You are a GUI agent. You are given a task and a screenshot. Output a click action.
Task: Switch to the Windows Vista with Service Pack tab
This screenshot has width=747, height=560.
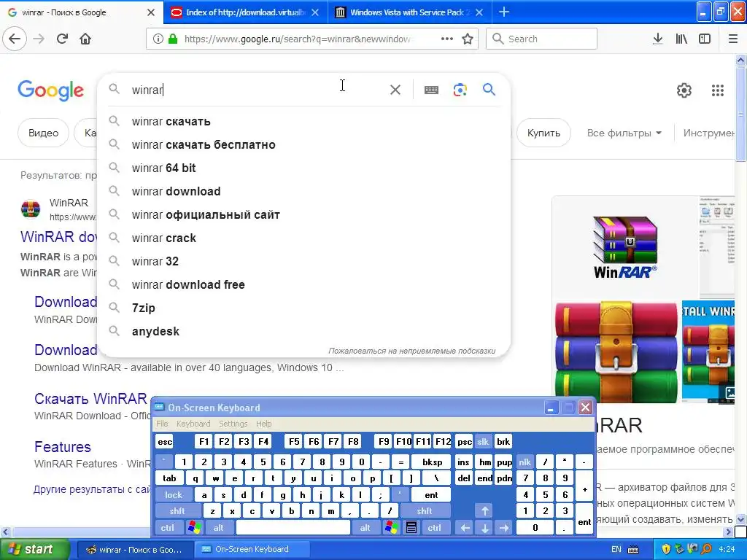[x=410, y=12]
